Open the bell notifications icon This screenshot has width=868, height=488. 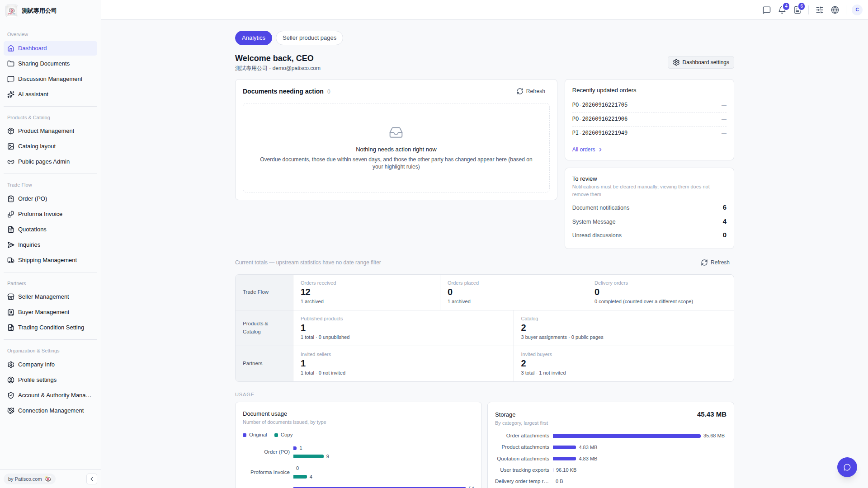click(782, 10)
